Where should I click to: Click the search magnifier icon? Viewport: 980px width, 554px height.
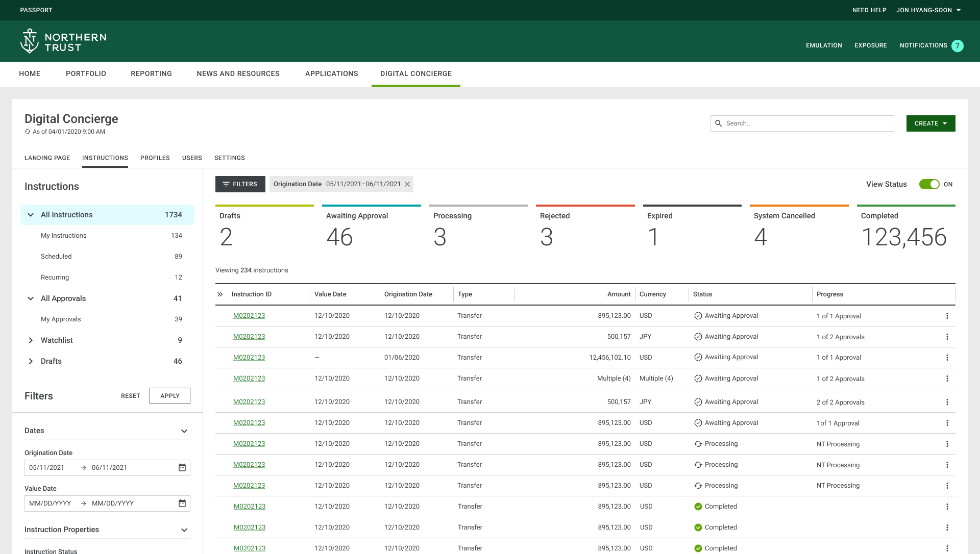click(x=719, y=123)
